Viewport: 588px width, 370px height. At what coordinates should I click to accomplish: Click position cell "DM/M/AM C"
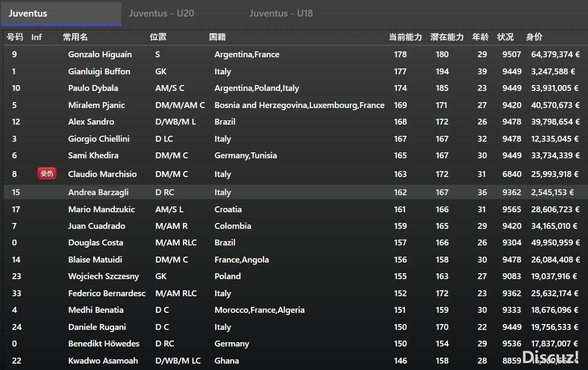point(180,105)
